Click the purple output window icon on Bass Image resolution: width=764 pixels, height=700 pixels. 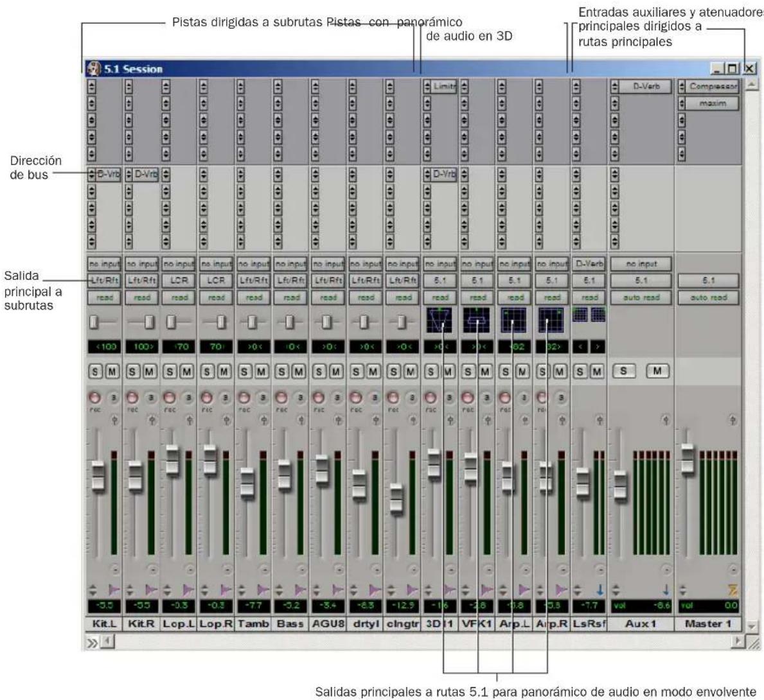[301, 590]
